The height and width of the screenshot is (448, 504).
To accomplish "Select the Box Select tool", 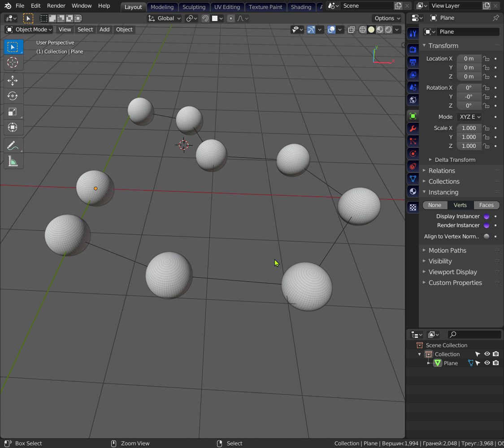I will [x=13, y=47].
